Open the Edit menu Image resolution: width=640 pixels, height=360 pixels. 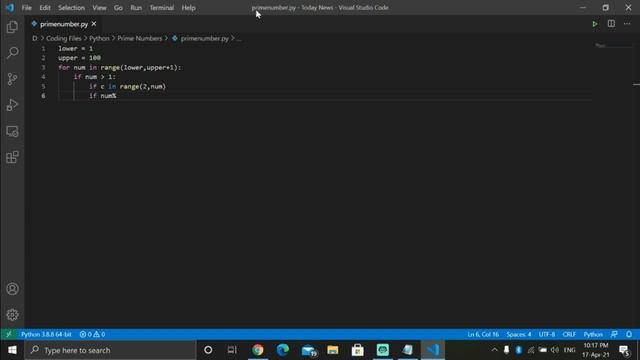[x=45, y=8]
